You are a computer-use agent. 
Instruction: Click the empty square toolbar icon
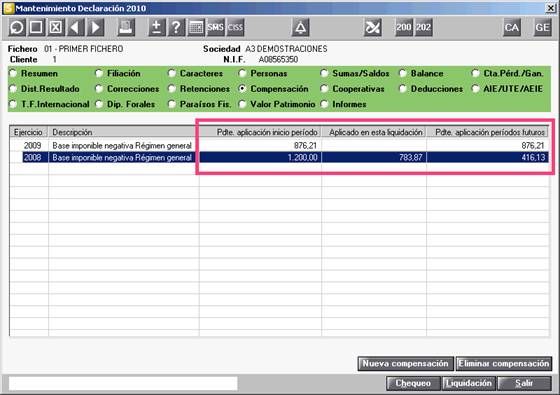coord(36,28)
